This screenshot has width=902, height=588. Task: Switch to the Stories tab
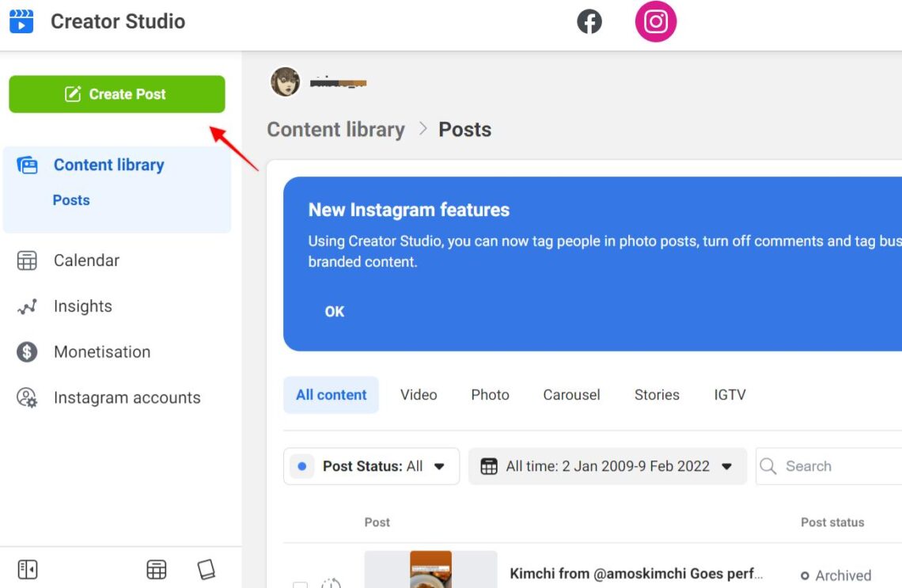[657, 395]
